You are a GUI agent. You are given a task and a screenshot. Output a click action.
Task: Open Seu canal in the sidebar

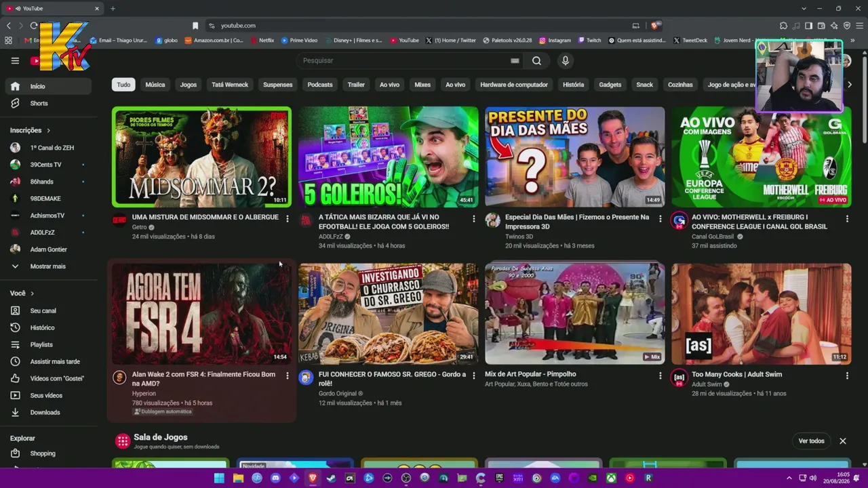[48, 310]
